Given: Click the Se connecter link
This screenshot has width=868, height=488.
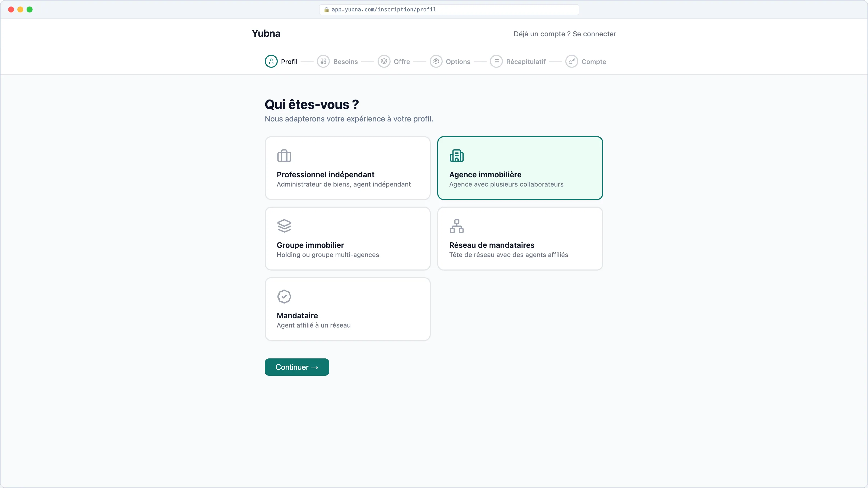Looking at the screenshot, I should pyautogui.click(x=594, y=34).
